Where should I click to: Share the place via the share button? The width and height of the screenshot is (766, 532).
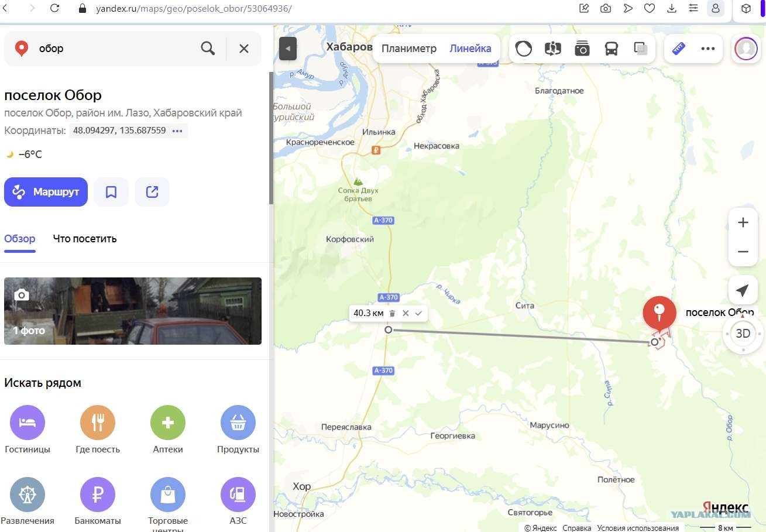[152, 192]
